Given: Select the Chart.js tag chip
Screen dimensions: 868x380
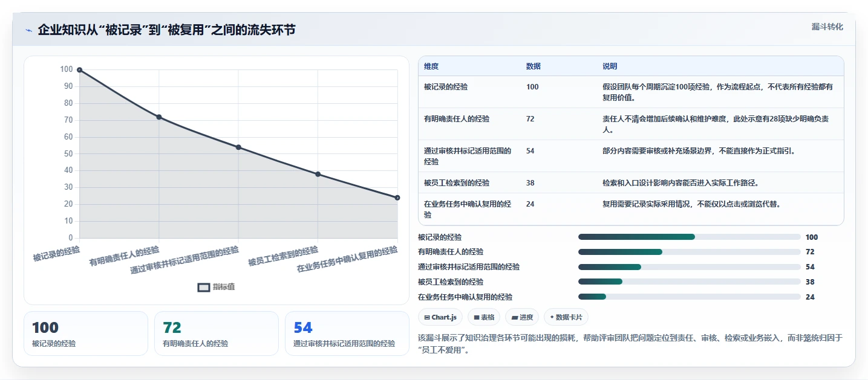Looking at the screenshot, I should pyautogui.click(x=440, y=317).
